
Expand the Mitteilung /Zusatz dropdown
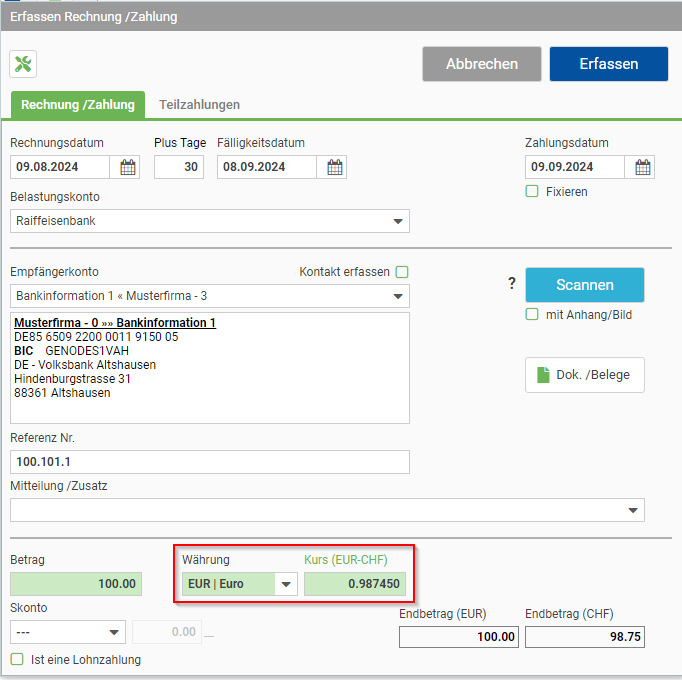327,510
